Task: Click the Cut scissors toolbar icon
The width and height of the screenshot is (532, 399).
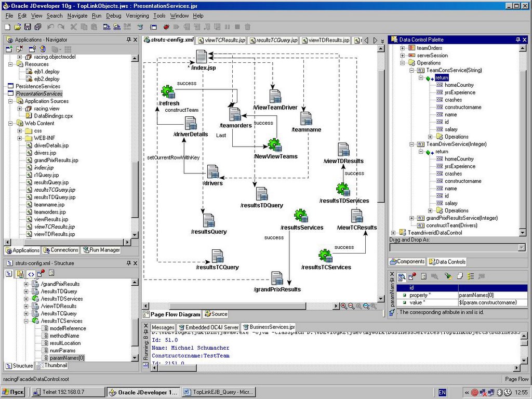Action: tap(73, 27)
